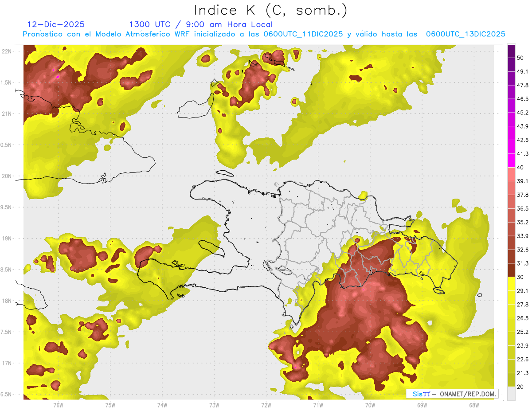532x411 pixels.
Task: Click the '50' value on the color scale
Action: 520,58
